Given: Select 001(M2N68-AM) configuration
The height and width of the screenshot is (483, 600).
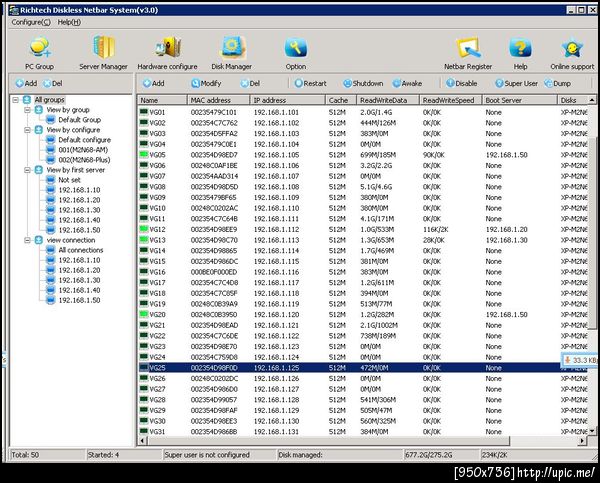Looking at the screenshot, I should 83,150.
